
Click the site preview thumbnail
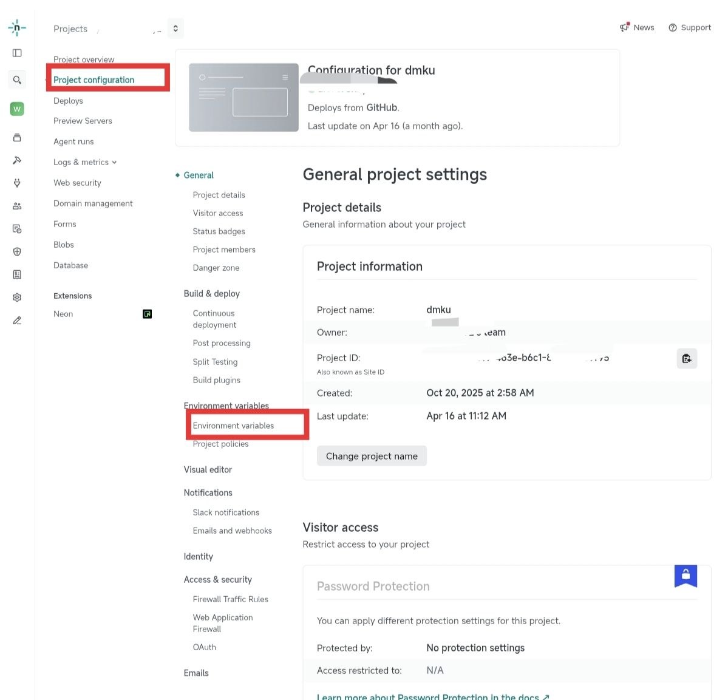pyautogui.click(x=243, y=98)
